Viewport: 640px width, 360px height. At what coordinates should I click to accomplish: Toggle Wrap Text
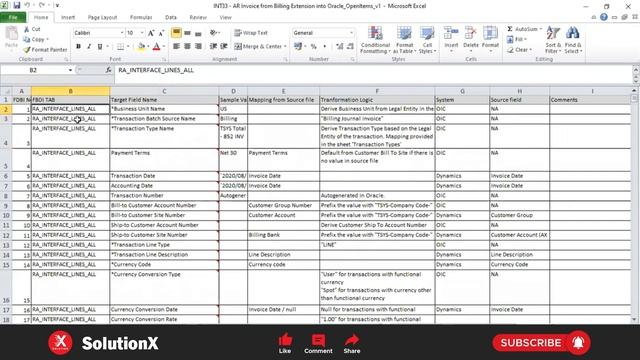(x=251, y=33)
